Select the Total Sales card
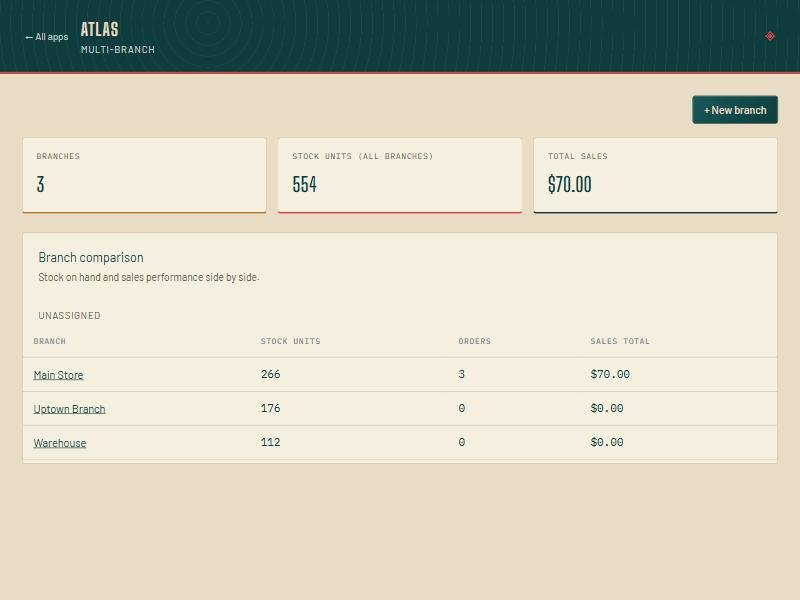Image resolution: width=800 pixels, height=600 pixels. click(656, 175)
